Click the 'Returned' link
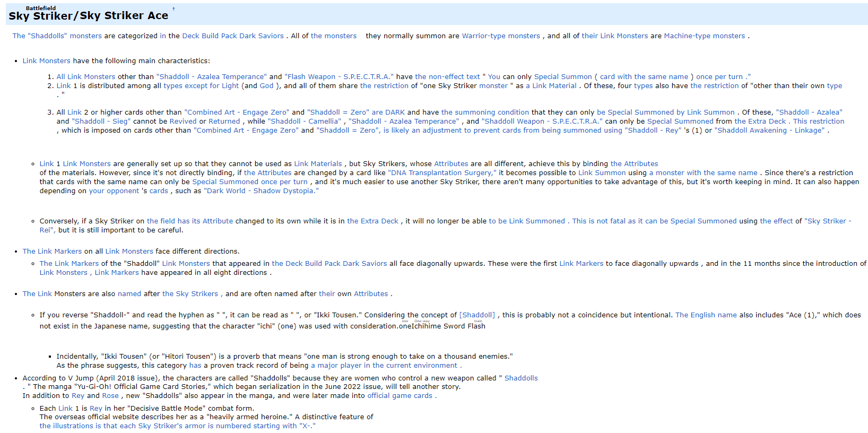 click(224, 122)
